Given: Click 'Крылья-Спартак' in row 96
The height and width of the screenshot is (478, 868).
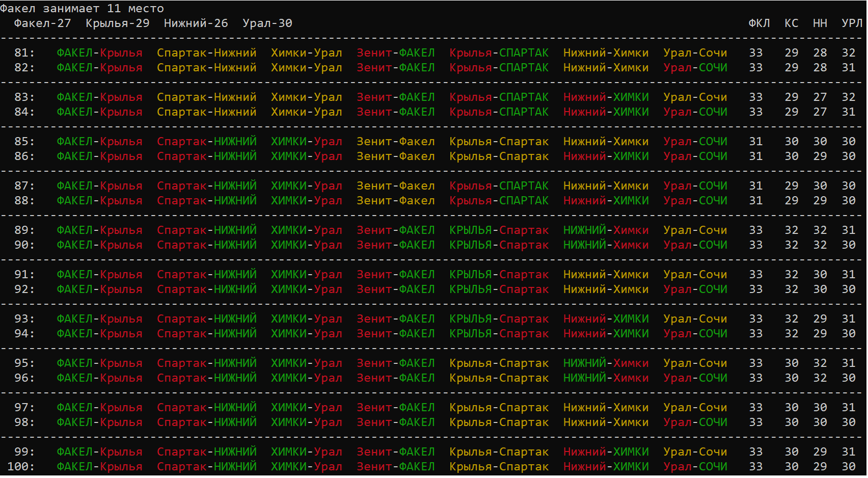Looking at the screenshot, I should click(x=499, y=378).
